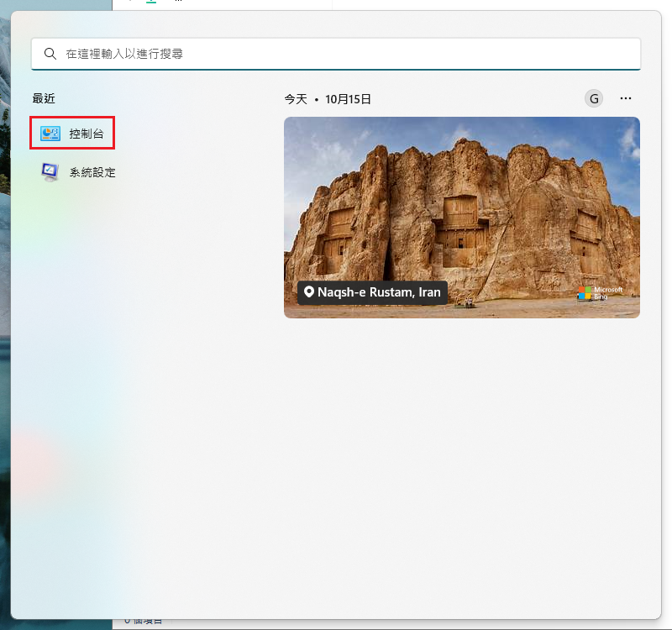Open the G account avatar
672x630 pixels.
594,98
